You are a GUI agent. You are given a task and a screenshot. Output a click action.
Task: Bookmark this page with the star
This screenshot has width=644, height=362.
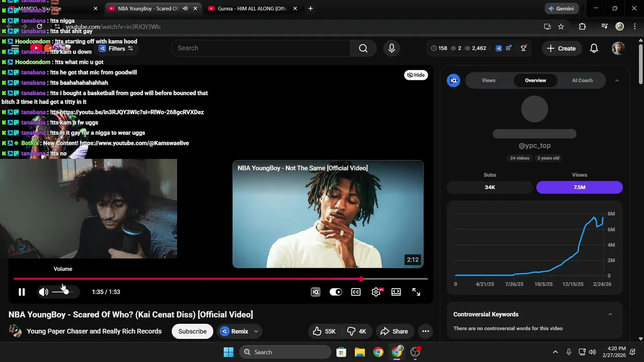(x=561, y=27)
